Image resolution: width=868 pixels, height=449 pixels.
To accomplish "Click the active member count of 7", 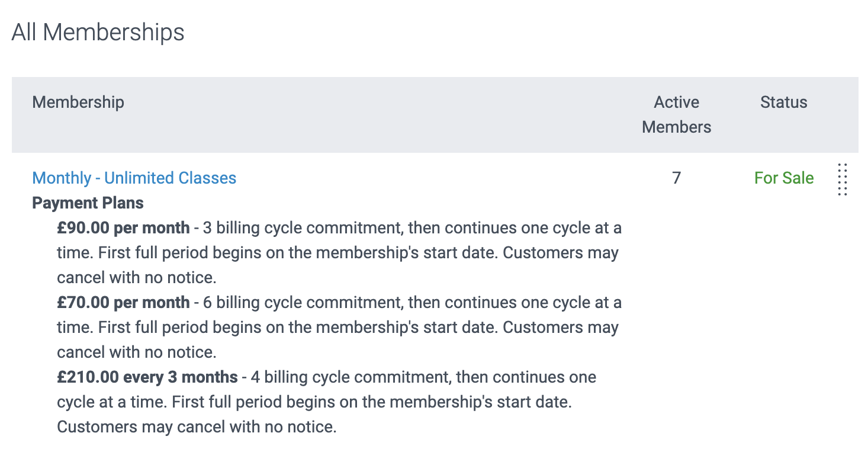I will 676,178.
